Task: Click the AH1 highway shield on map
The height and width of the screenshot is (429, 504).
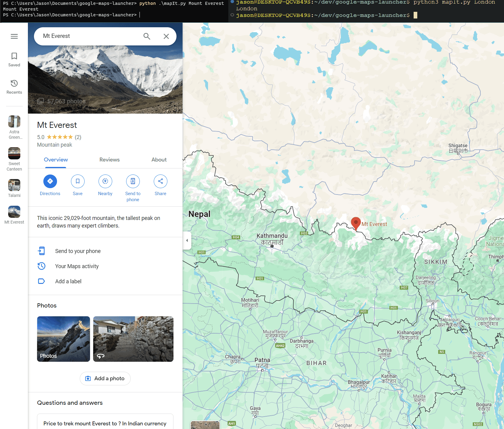Action: tap(232, 424)
